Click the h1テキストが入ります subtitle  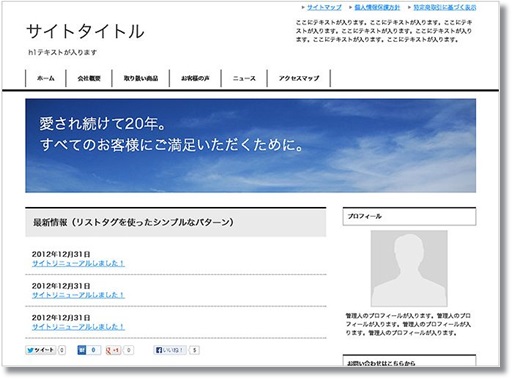63,52
